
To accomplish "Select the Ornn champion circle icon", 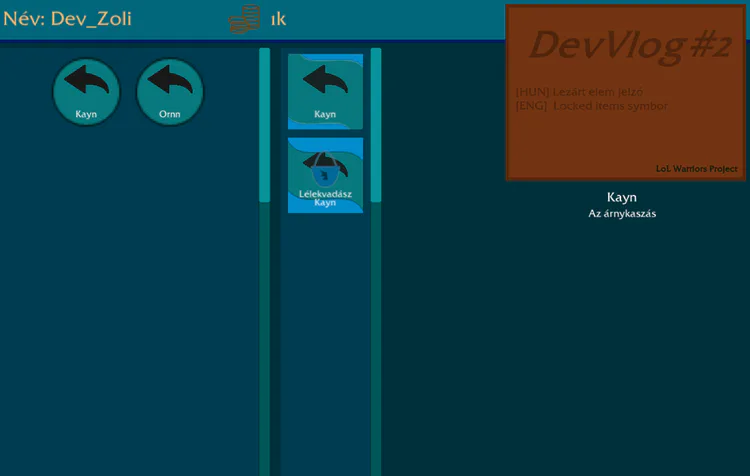I will [170, 92].
